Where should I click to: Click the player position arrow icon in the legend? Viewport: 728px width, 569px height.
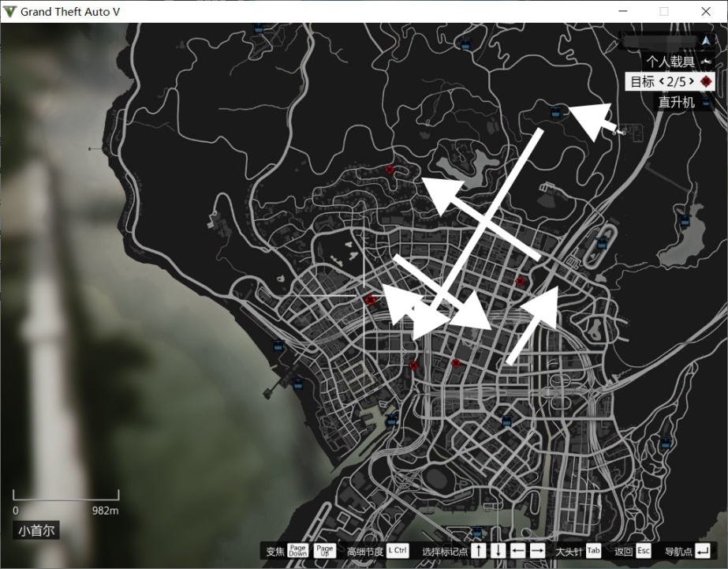(x=706, y=41)
